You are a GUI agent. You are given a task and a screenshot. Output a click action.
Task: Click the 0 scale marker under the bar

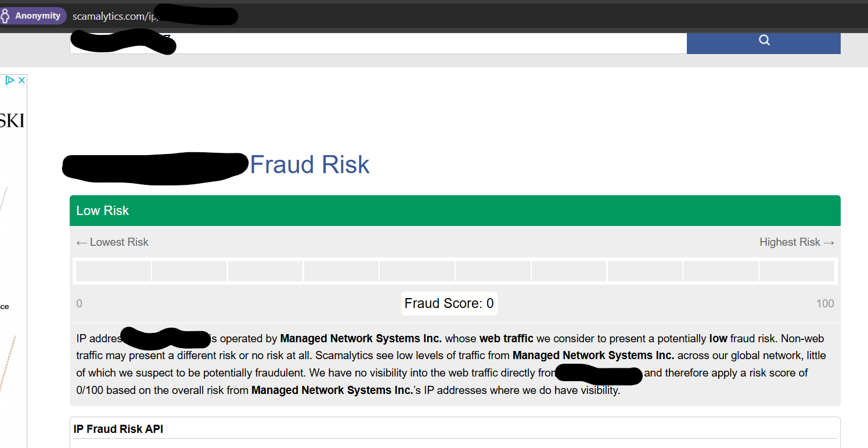tap(79, 303)
